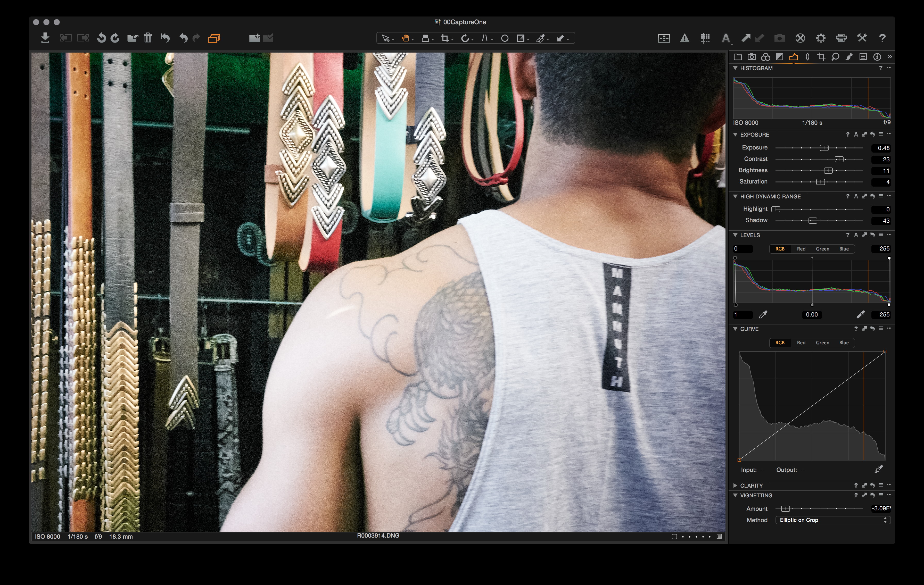Viewport: 924px width, 585px height.
Task: Pick the Levels shadow eyedropper icon
Action: (x=763, y=315)
